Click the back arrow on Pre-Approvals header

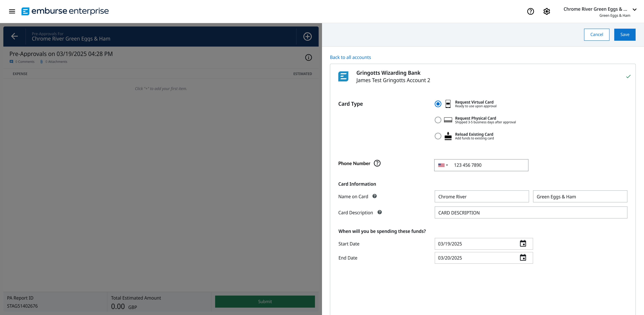point(14,36)
